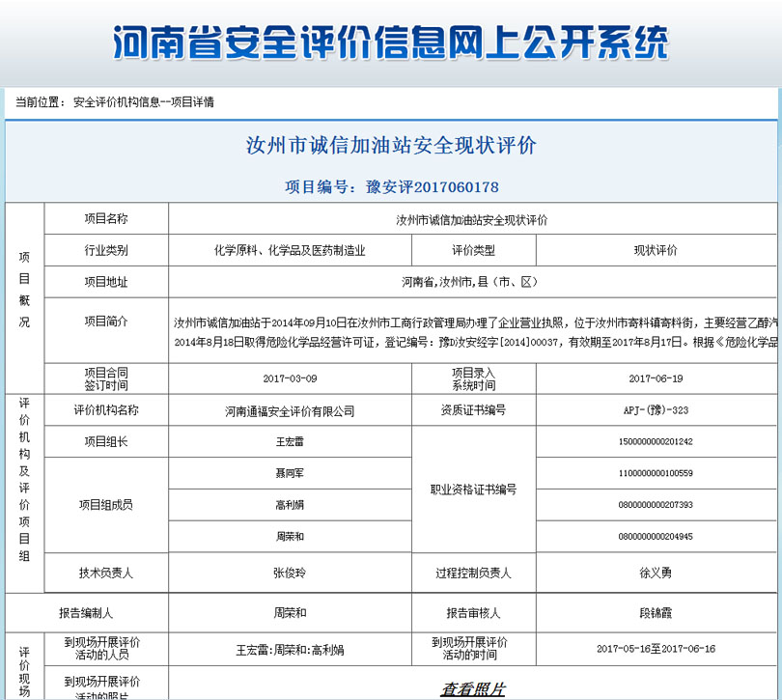782x700 pixels.
Task: Select the value 现状评价
Action: click(x=656, y=250)
